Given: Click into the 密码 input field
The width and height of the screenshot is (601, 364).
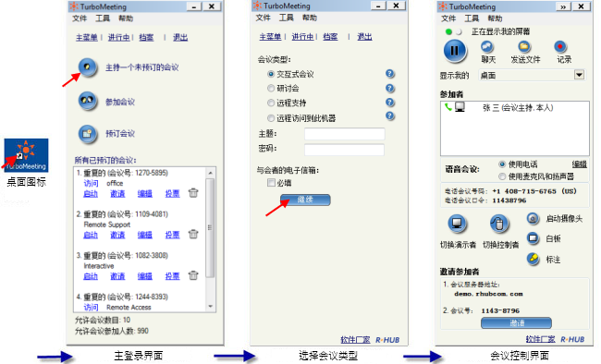Looking at the screenshot, I should 344,150.
